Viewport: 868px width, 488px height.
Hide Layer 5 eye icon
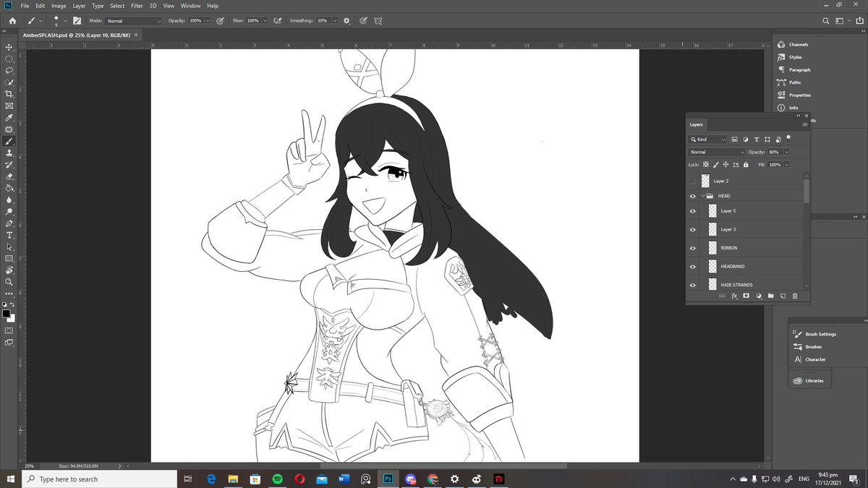(693, 210)
